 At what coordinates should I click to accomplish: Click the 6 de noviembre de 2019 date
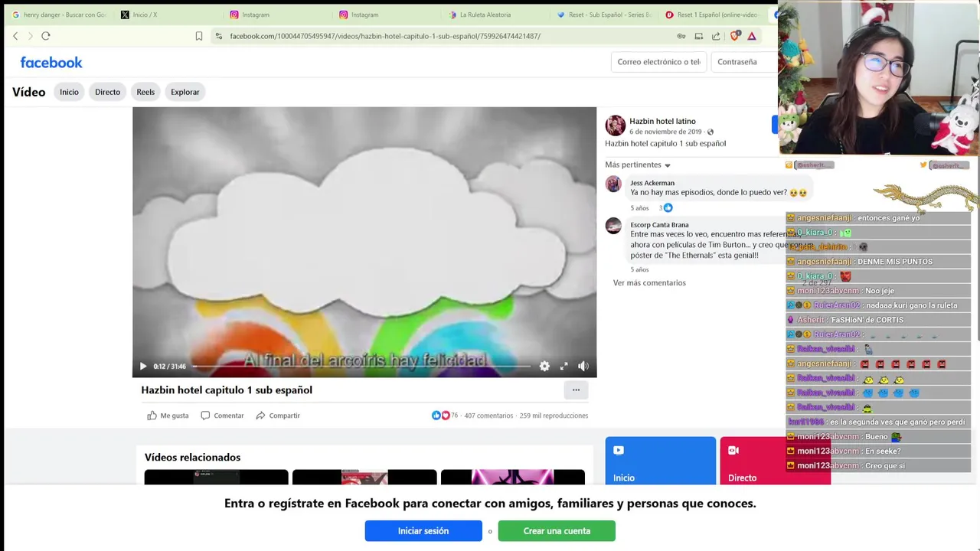pyautogui.click(x=665, y=132)
